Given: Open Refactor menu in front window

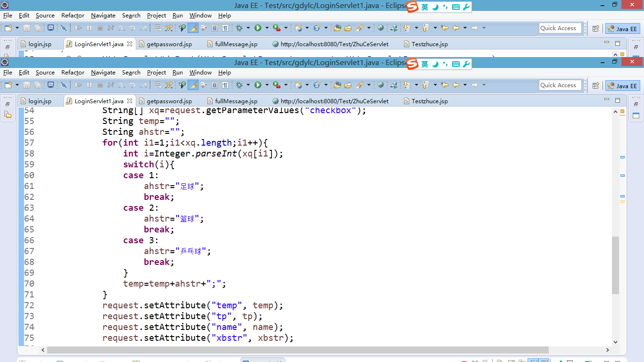Looking at the screenshot, I should [x=73, y=73].
